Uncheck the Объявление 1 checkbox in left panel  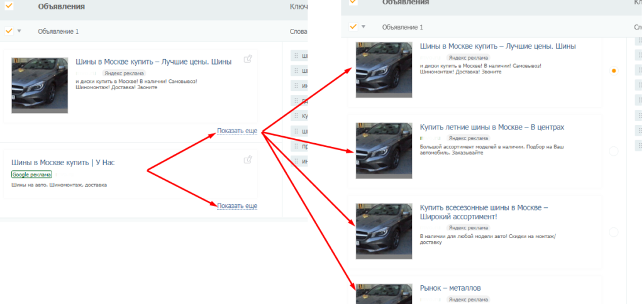point(9,30)
